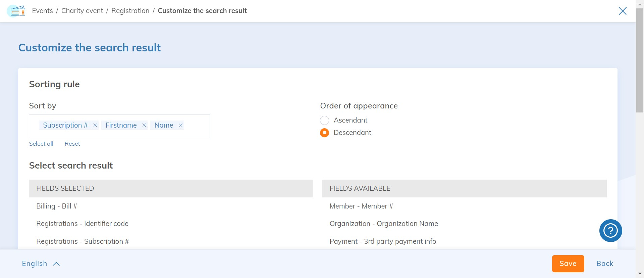Select Billing - Bill # field
The height and width of the screenshot is (278, 644).
click(57, 206)
